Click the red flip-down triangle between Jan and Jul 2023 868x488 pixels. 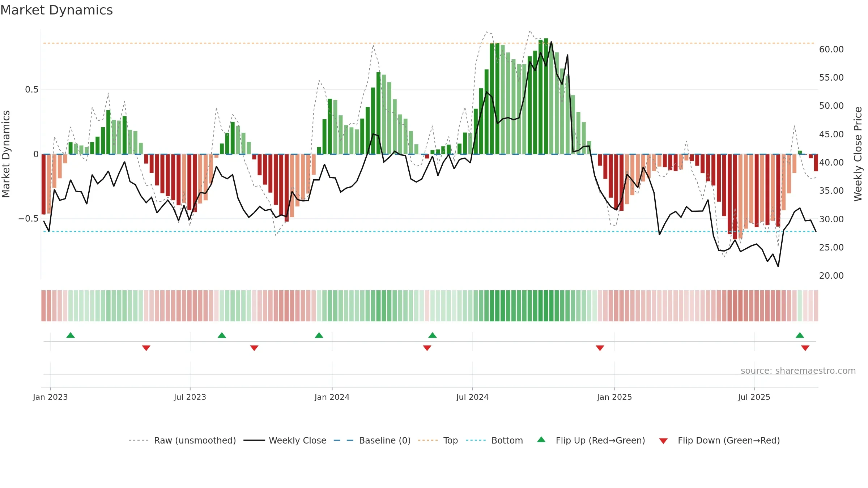(x=146, y=348)
